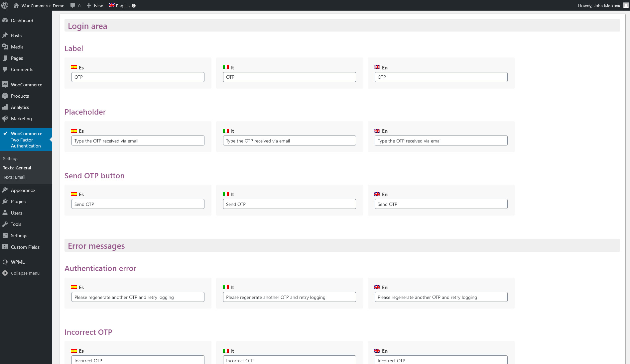Click the WordPress logo icon
The width and height of the screenshot is (630, 364).
coord(5,5)
